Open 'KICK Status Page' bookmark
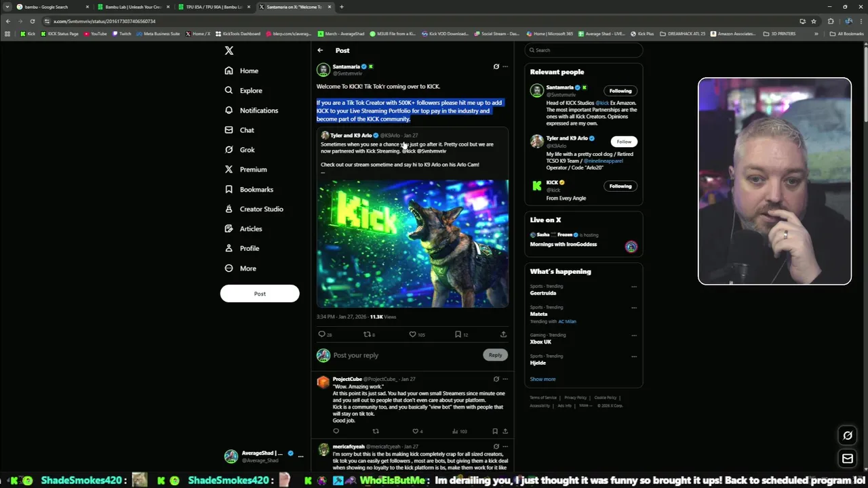The height and width of the screenshot is (488, 868). pos(60,34)
